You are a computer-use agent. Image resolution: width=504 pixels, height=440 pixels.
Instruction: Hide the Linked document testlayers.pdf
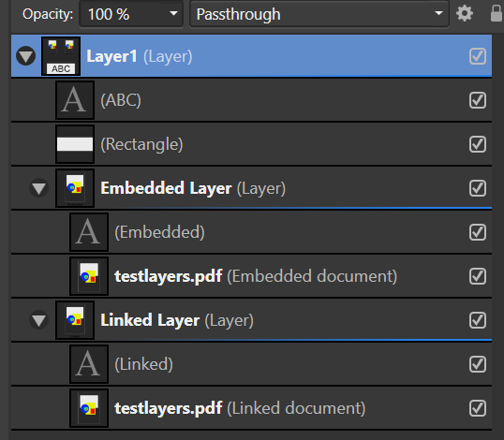[x=478, y=408]
